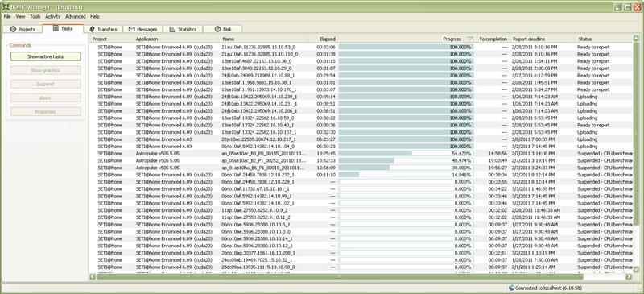
Task: Click the Tasks tab list icon
Action: [56, 28]
